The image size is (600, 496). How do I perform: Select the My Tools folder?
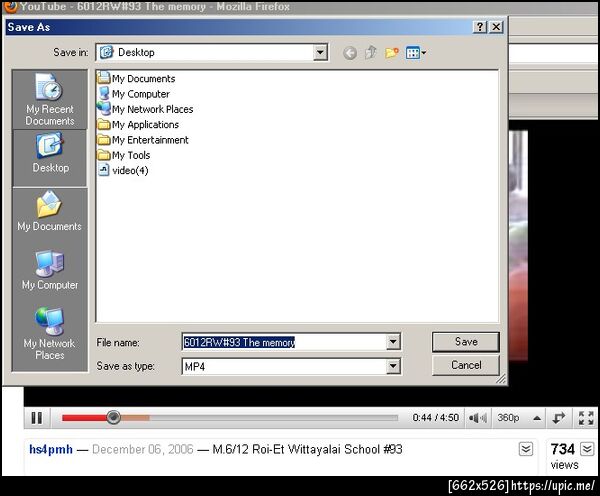point(124,155)
